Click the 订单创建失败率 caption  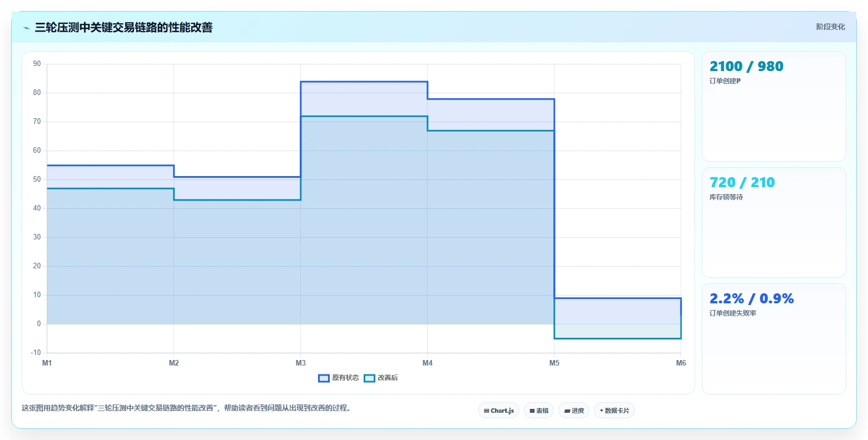[x=733, y=313]
